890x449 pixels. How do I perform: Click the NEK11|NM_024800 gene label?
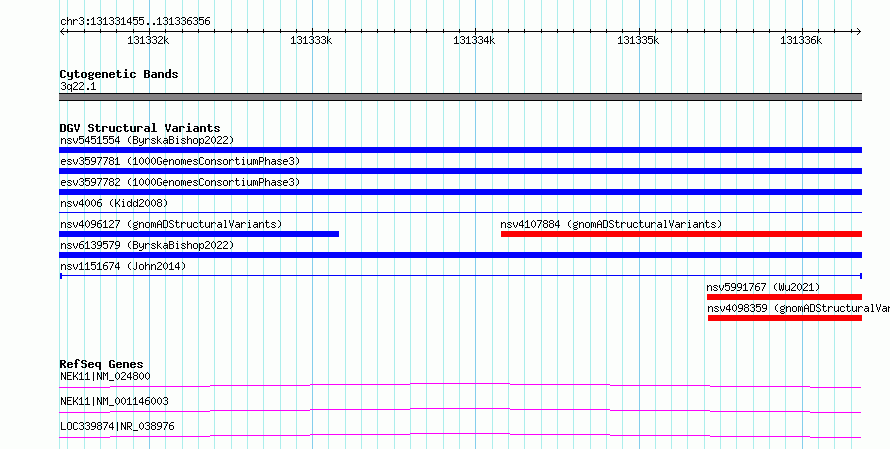[x=105, y=376]
